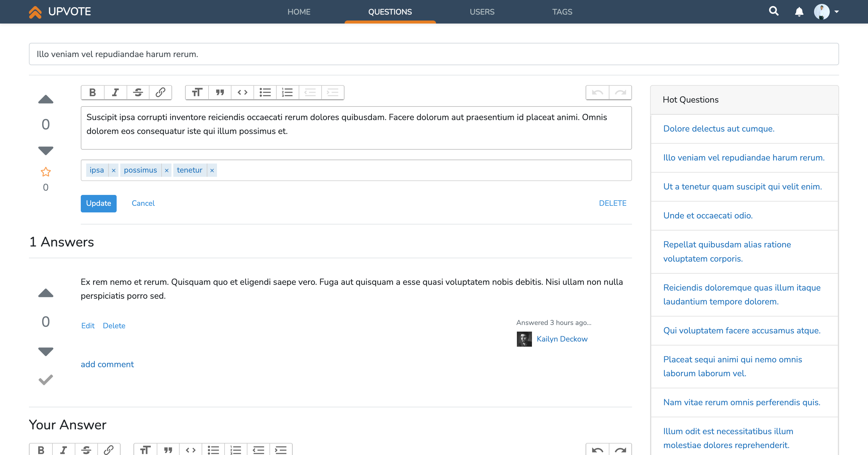Open user avatar dropdown menu
Screen dimensions: 868x455
(826, 12)
